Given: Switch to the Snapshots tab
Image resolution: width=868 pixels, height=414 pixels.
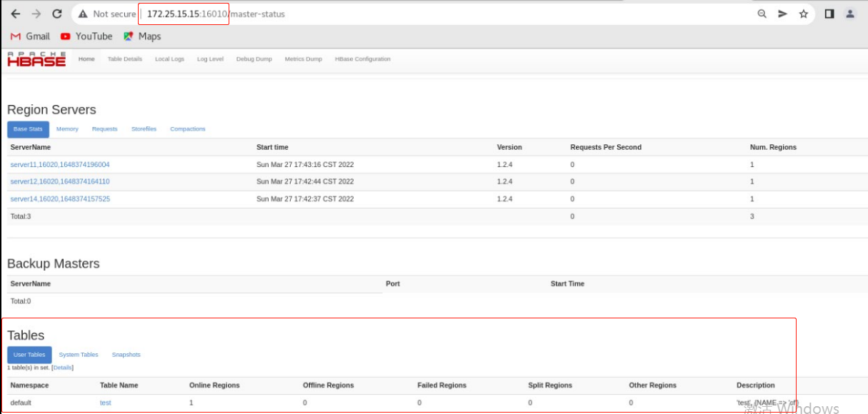Looking at the screenshot, I should pos(126,355).
